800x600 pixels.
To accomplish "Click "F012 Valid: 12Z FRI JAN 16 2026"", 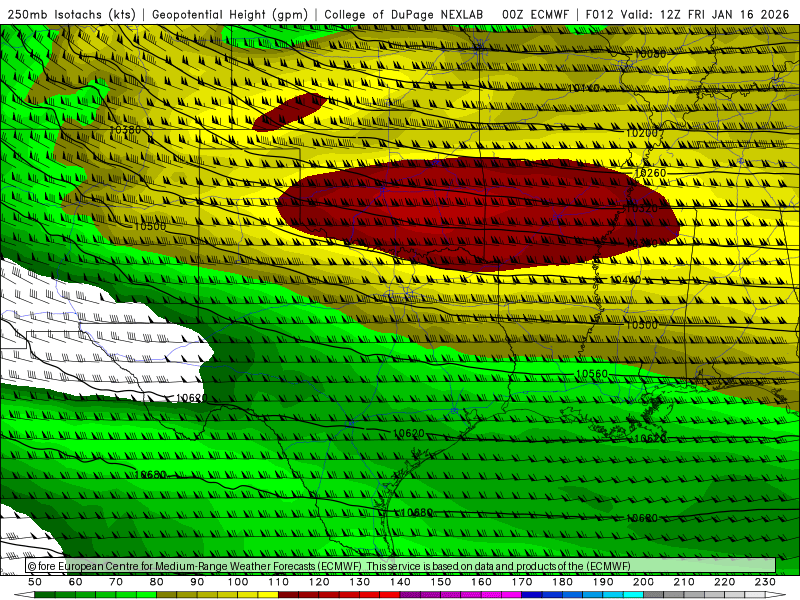I will pos(687,14).
